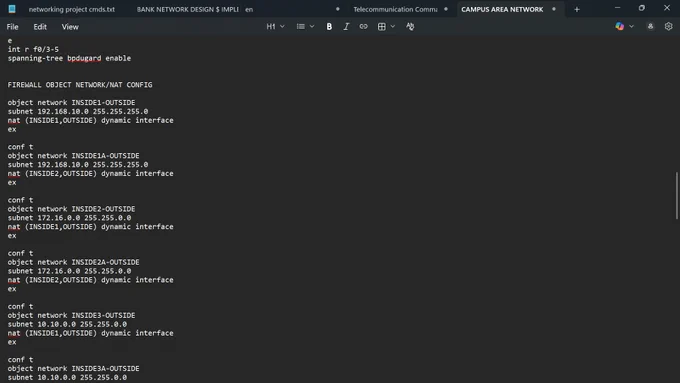Click the clear formatting icon
Image resolution: width=680 pixels, height=383 pixels.
click(410, 26)
